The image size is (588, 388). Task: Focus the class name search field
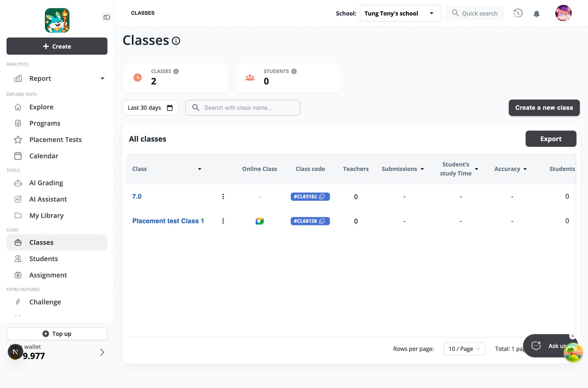point(243,108)
